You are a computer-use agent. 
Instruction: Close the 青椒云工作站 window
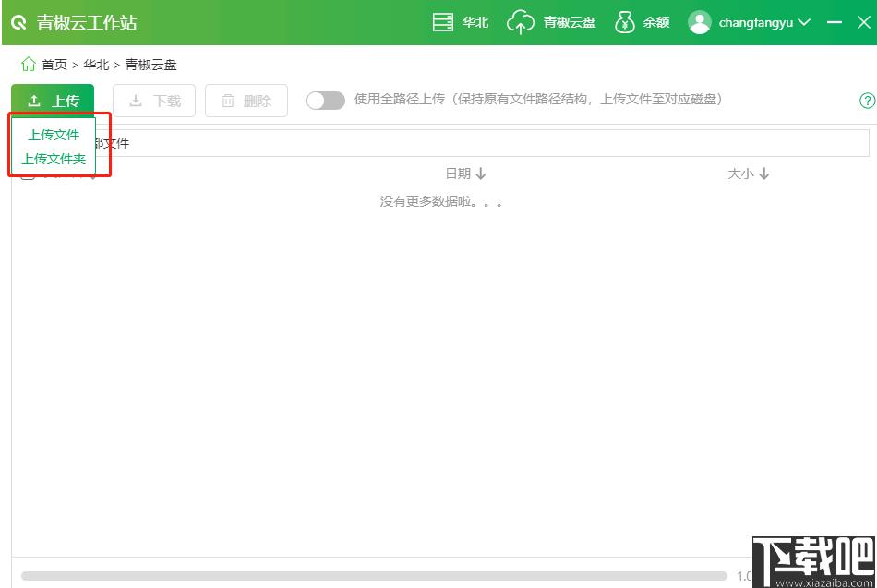[x=863, y=22]
